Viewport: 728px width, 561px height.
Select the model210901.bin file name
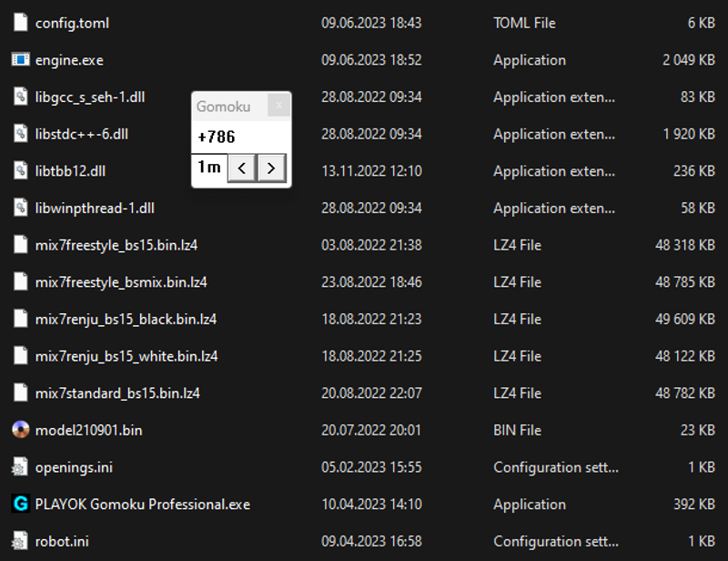pyautogui.click(x=88, y=430)
